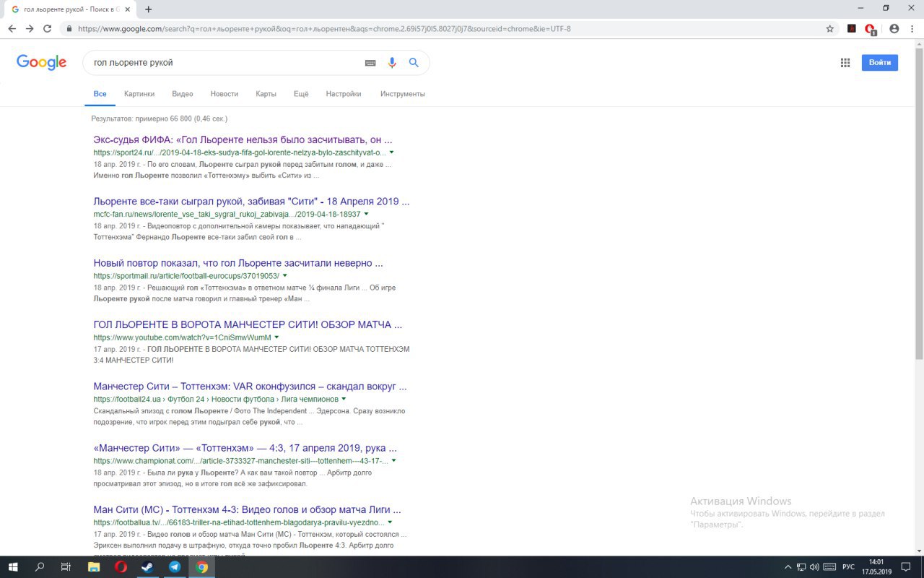Bookmark this page with the star icon
This screenshot has height=578, width=924.
pyautogui.click(x=830, y=29)
